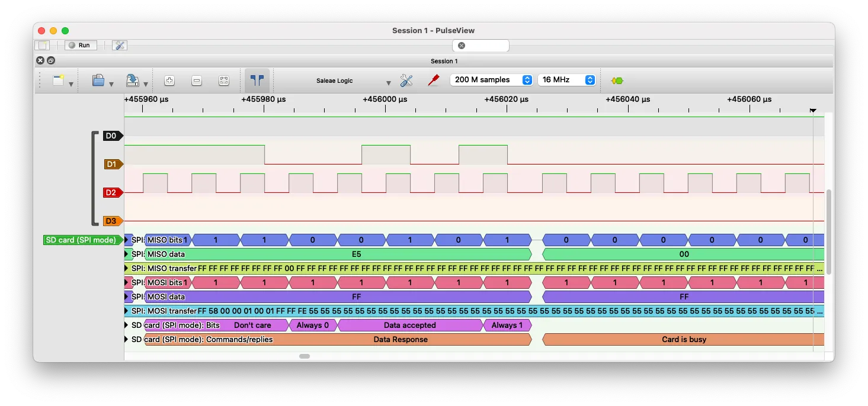Screen dimensions: 868x406
Task: Open device configuration wrench and screwdriver icon
Action: coord(406,80)
